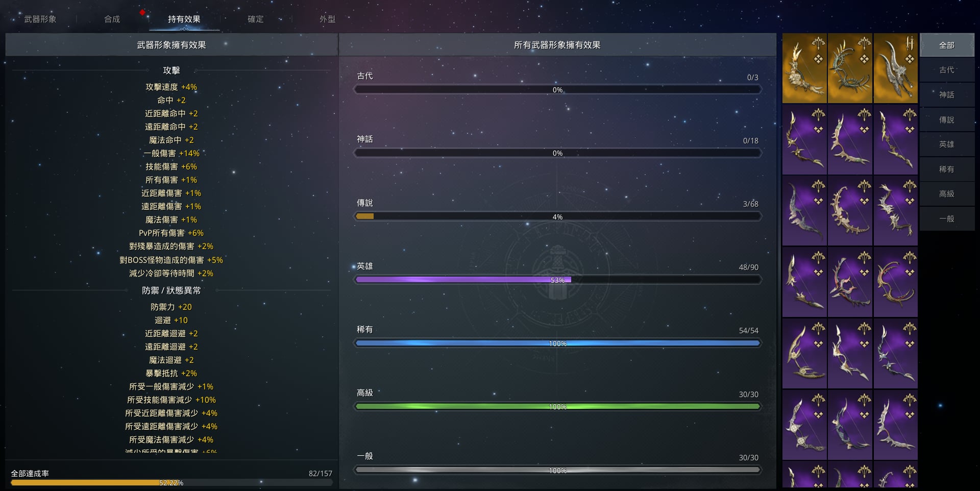View the left purple bow in the sixth row
The height and width of the screenshot is (491, 980).
(804, 425)
